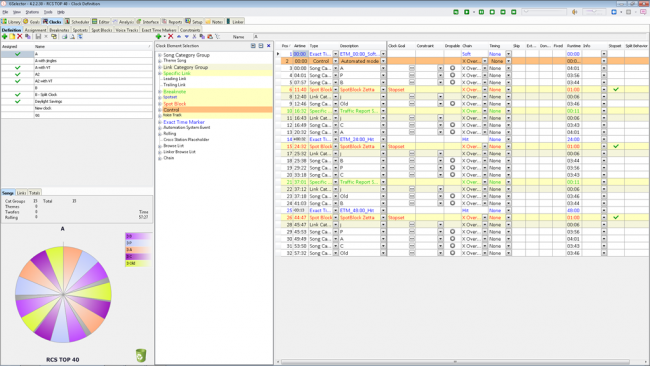
Task: Switch to the Constraints tab
Action: point(190,30)
